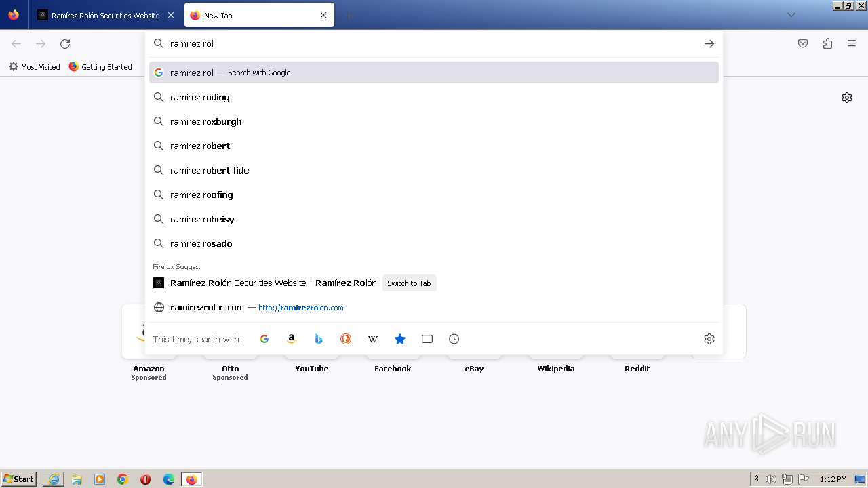
Task: Save page to Pocket icon
Action: click(x=803, y=43)
